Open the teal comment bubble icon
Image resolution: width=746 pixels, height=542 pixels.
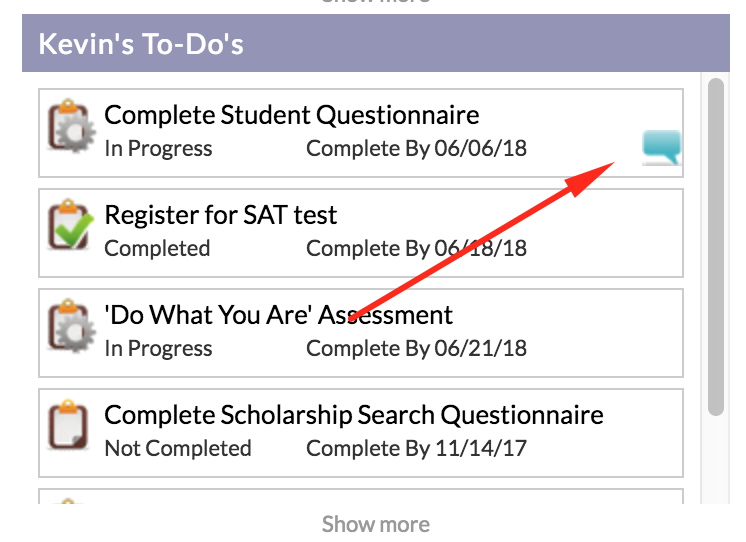coord(661,148)
